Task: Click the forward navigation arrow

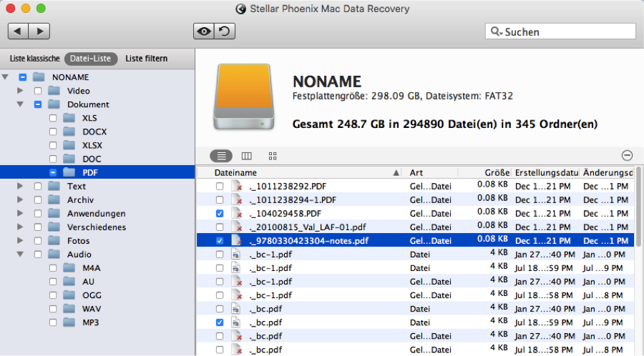Action: (39, 31)
